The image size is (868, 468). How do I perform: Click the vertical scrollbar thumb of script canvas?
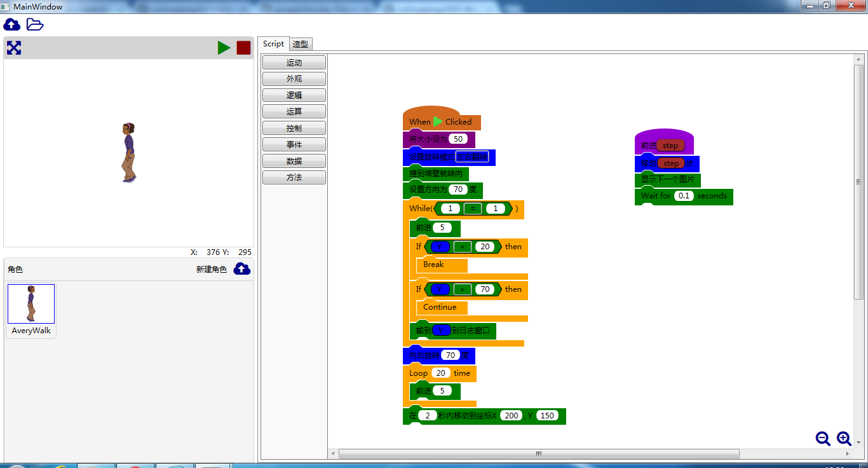(858, 182)
